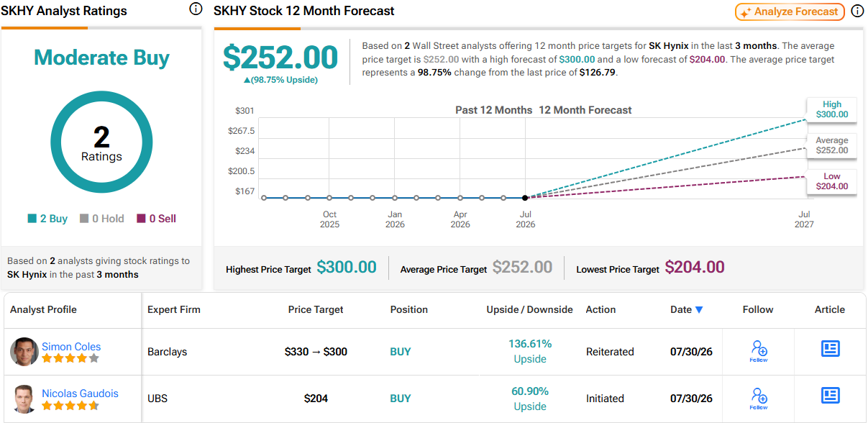
Task: Click the Price Target column header
Action: 316,309
